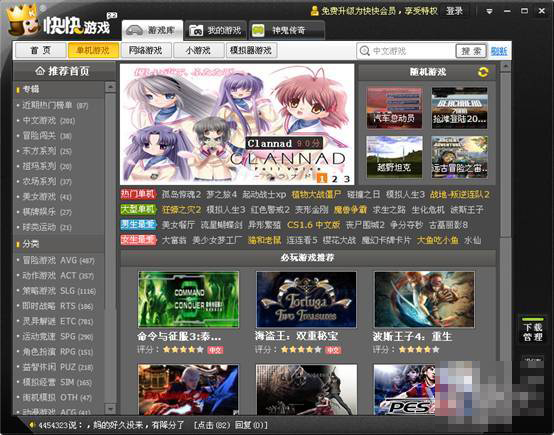Click the 刷新 refresh link
The image size is (554, 435).
coord(499,52)
